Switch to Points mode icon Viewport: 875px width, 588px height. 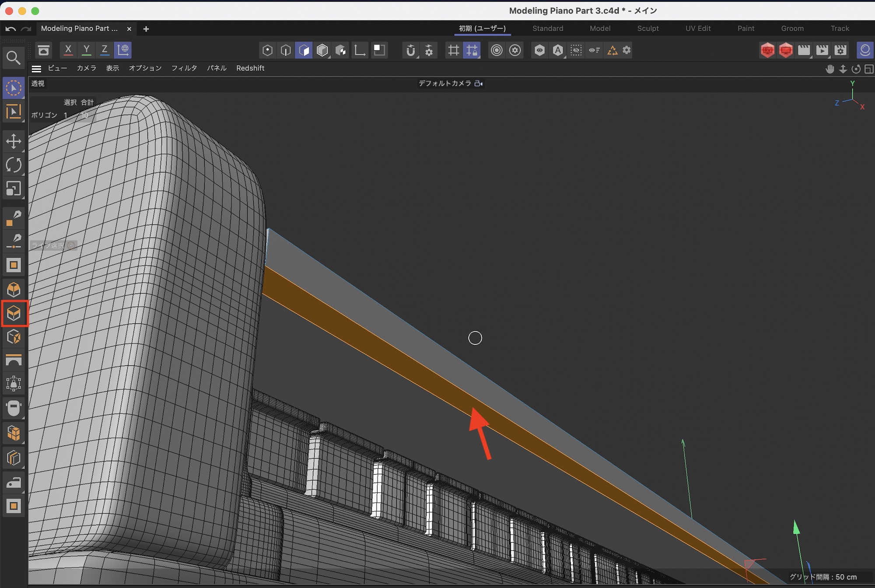267,50
